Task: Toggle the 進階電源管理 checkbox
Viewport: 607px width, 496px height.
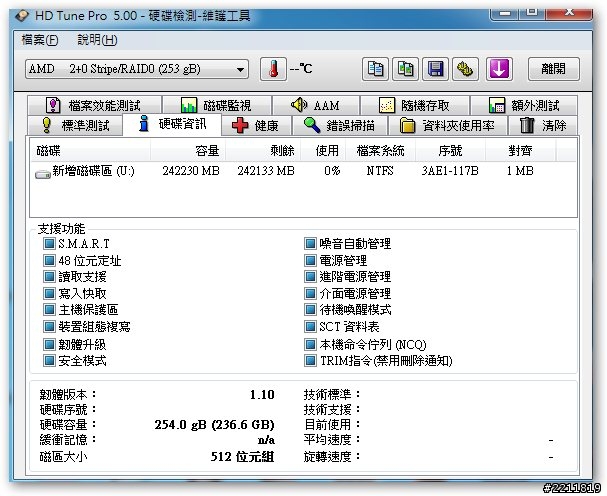Action: click(x=310, y=276)
